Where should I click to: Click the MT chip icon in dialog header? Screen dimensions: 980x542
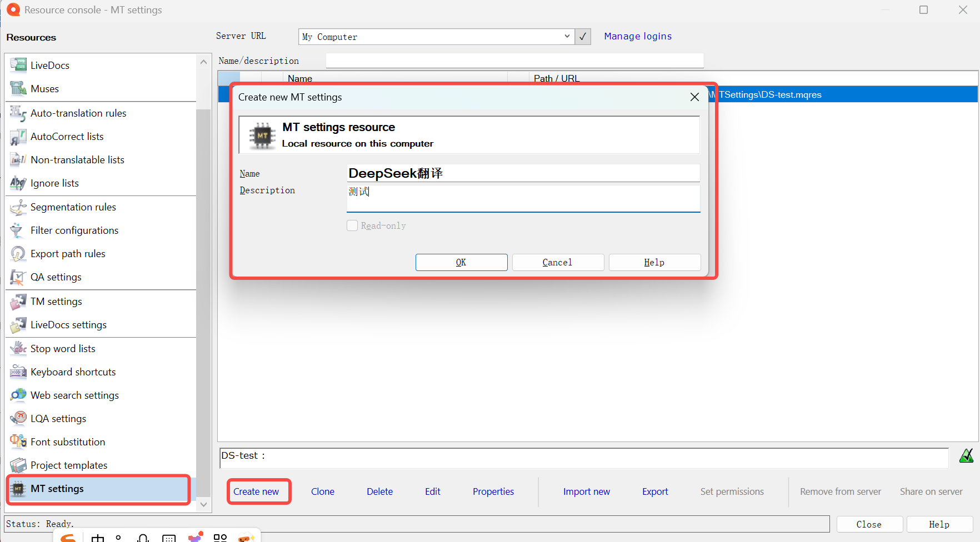click(x=262, y=135)
